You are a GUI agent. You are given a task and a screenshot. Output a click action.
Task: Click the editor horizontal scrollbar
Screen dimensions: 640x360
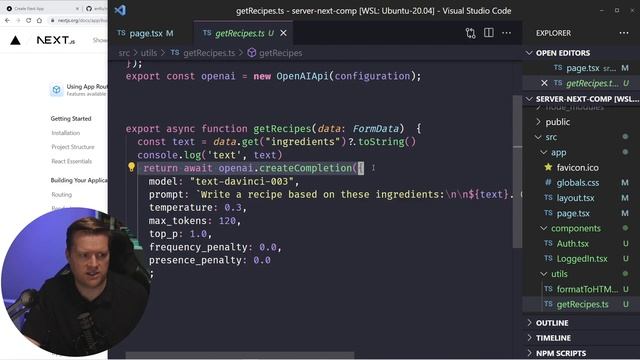[240, 356]
